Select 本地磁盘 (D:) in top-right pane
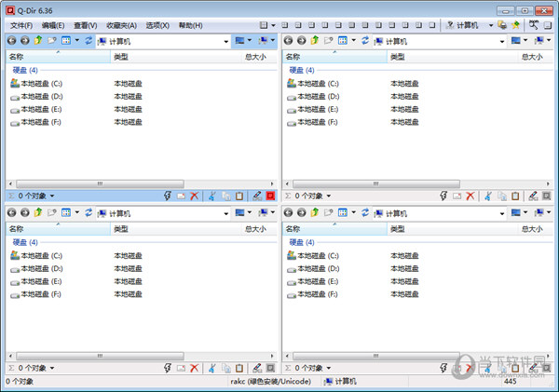The image size is (559, 392). coord(313,97)
